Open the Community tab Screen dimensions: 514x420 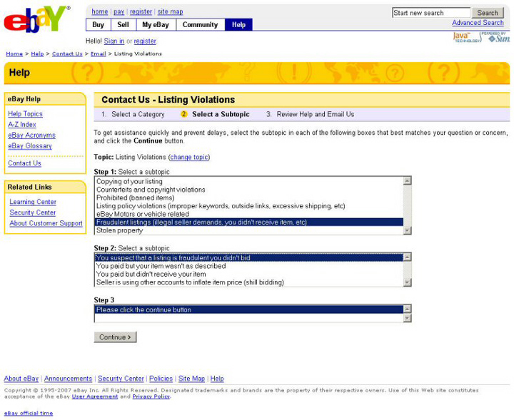200,24
